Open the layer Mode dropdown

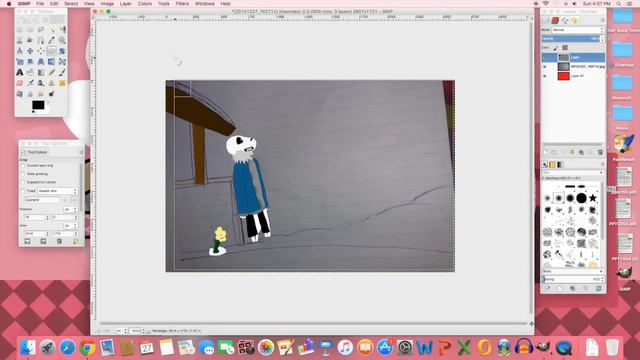coord(577,30)
